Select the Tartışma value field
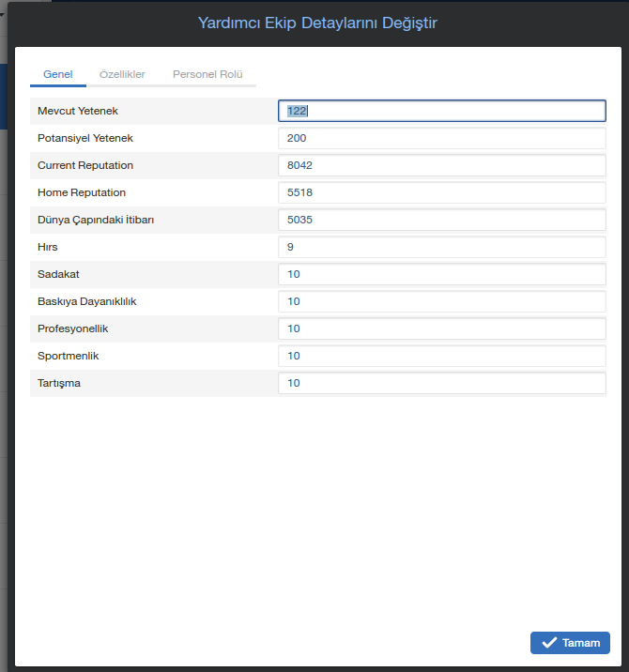Viewport: 629px width, 672px height. tap(441, 383)
